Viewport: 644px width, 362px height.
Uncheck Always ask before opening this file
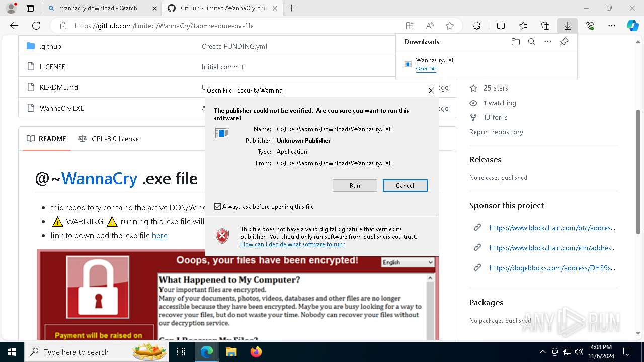click(217, 207)
